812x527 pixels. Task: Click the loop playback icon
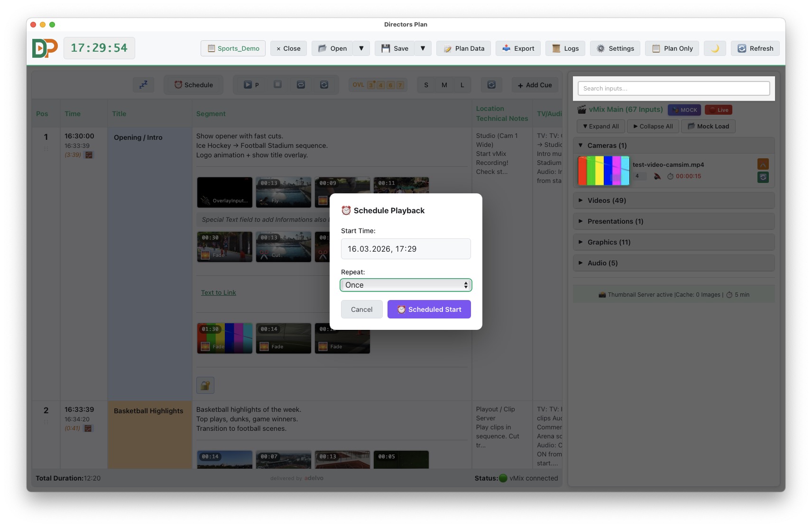click(301, 84)
